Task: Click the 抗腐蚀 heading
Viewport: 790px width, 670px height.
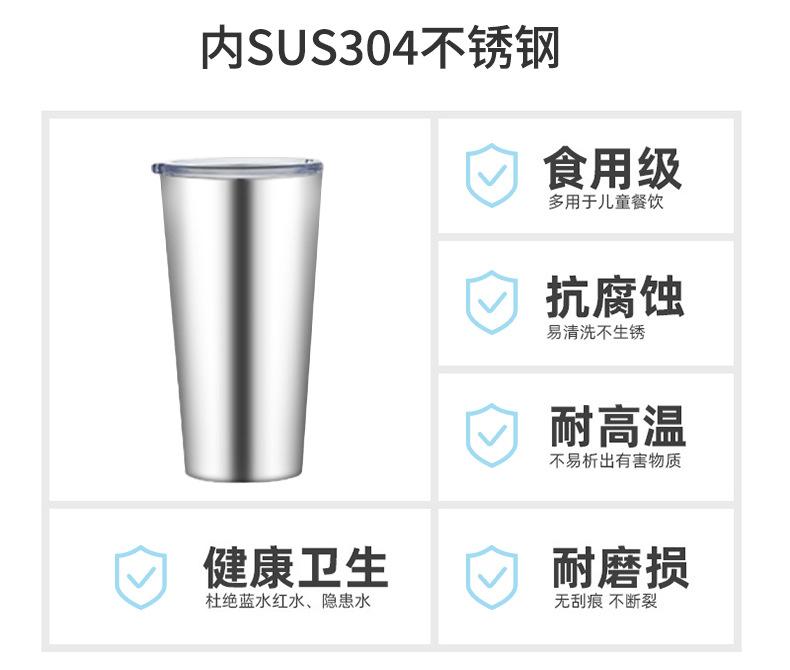Action: 615,296
